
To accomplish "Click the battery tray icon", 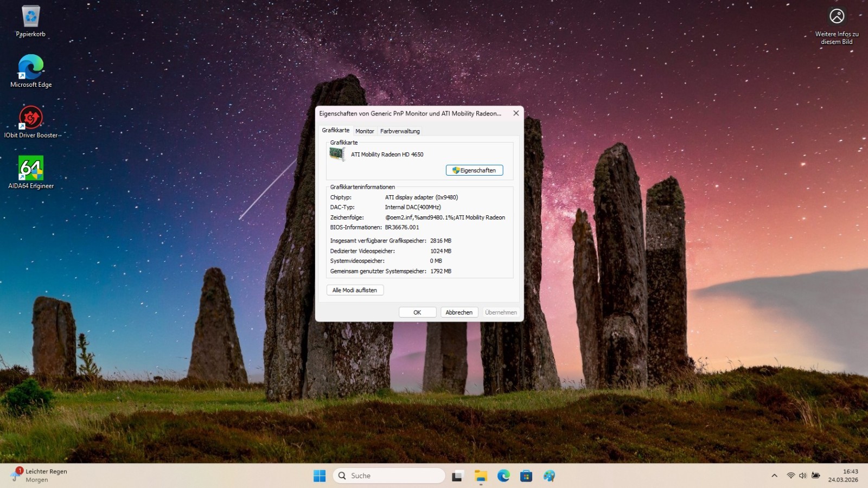I will (x=815, y=476).
